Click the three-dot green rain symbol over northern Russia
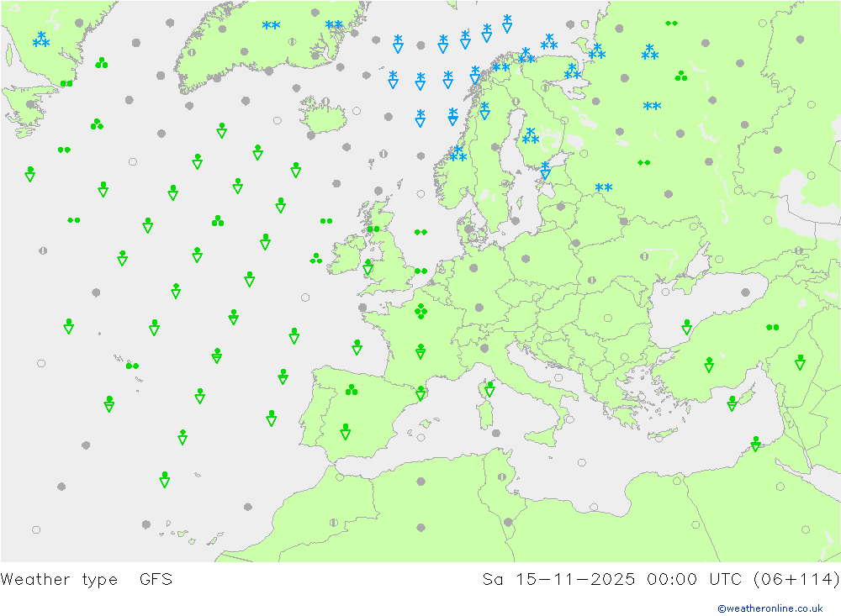This screenshot has height=616, width=841. (x=681, y=76)
